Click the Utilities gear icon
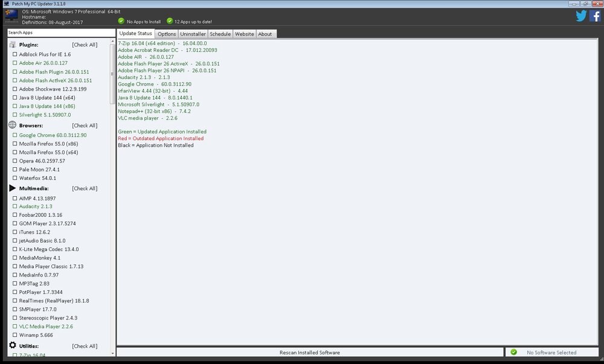The height and width of the screenshot is (364, 604). pos(13,345)
